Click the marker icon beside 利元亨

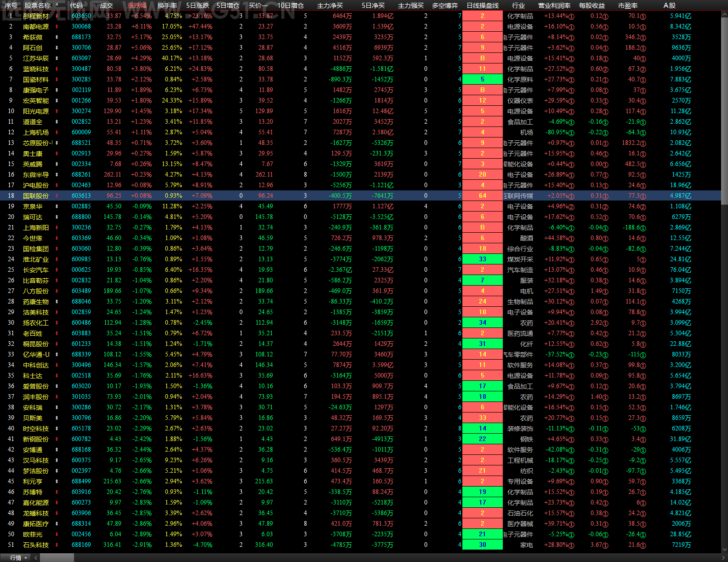57,482
